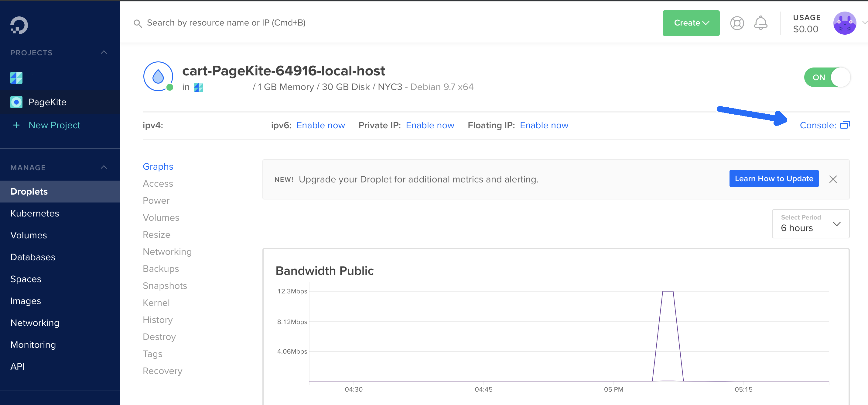The image size is (868, 405).
Task: Open the Create dropdown button
Action: click(x=691, y=23)
